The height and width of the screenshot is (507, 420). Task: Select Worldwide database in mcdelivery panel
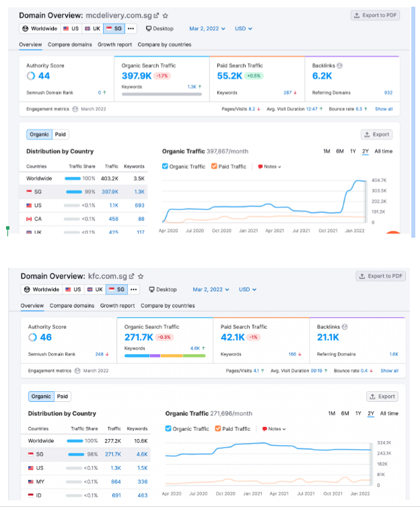40,28
